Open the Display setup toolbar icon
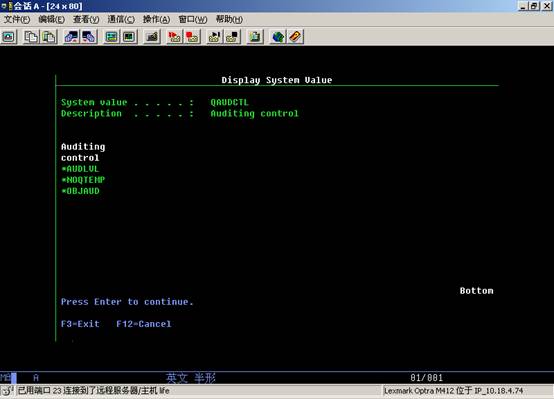The height and width of the screenshot is (399, 554). (x=112, y=37)
